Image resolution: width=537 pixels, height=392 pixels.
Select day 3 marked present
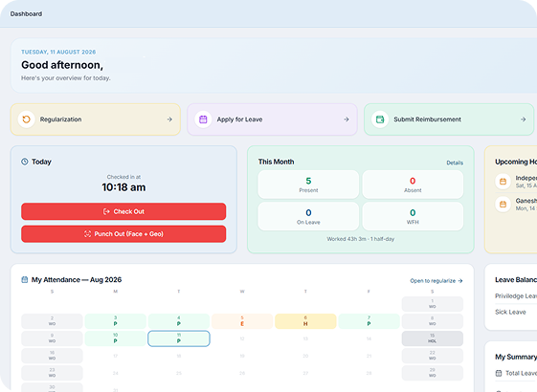pos(116,321)
